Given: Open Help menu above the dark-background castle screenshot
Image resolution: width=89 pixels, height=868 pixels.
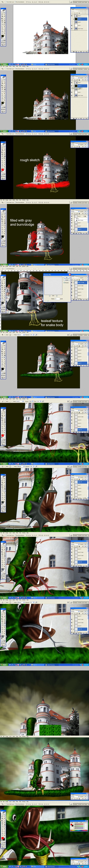Looking at the screenshot, I should (28, 66).
